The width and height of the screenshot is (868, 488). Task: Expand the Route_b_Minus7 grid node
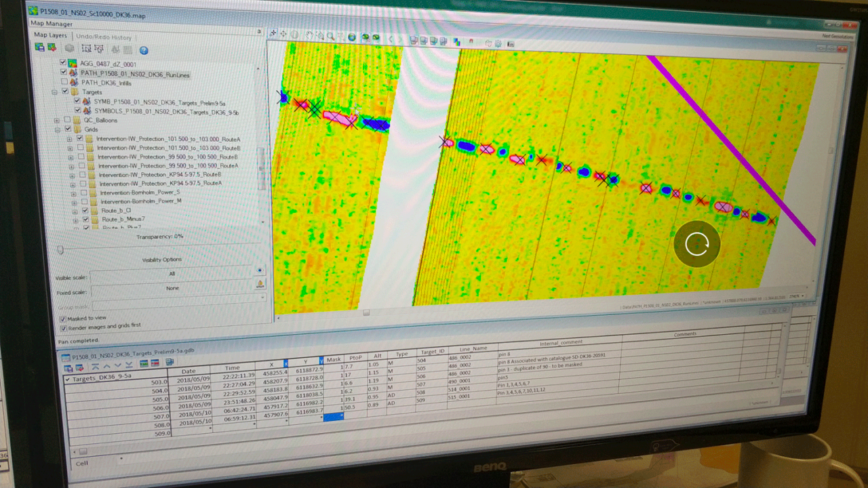pos(75,220)
